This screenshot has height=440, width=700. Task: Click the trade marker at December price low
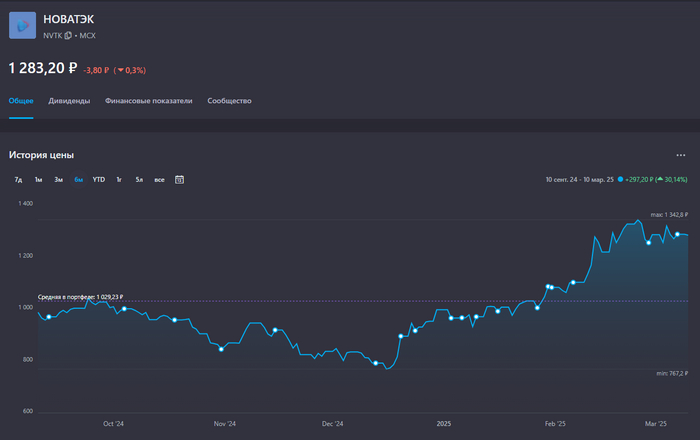(375, 363)
